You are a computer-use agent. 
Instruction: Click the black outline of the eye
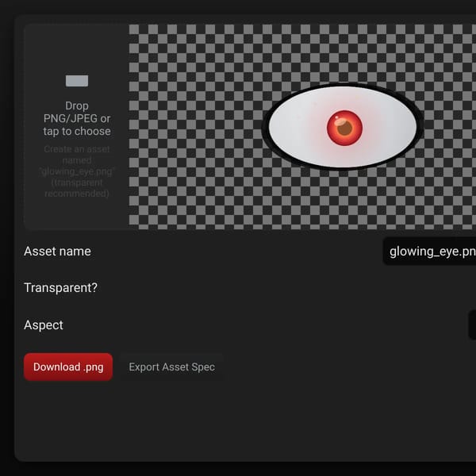(x=265, y=128)
